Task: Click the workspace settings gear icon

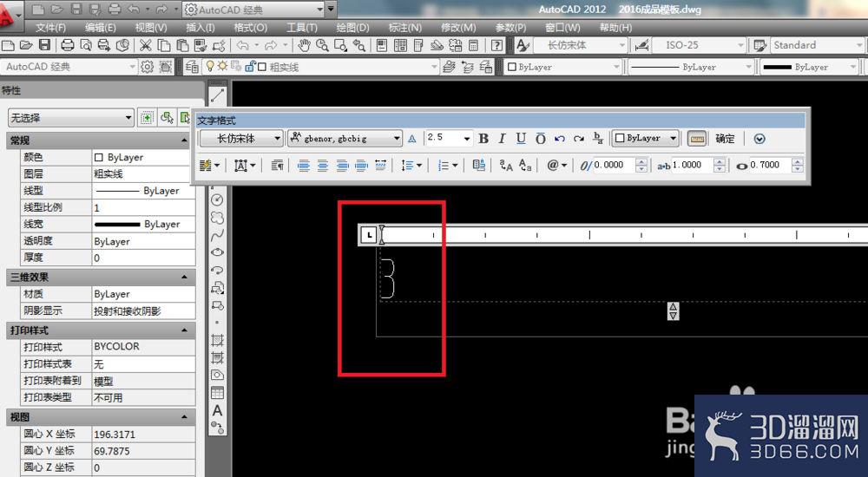Action: 148,67
